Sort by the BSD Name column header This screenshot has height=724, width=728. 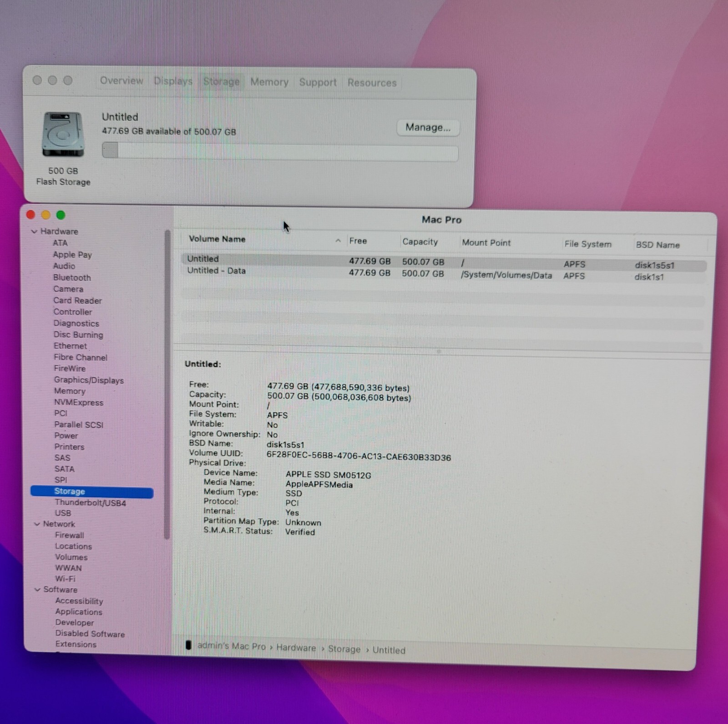pos(658,245)
